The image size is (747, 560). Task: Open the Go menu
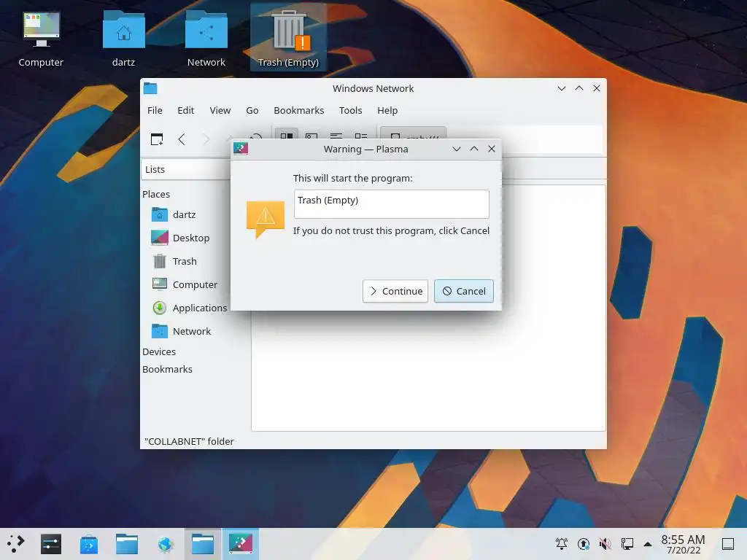pyautogui.click(x=252, y=111)
